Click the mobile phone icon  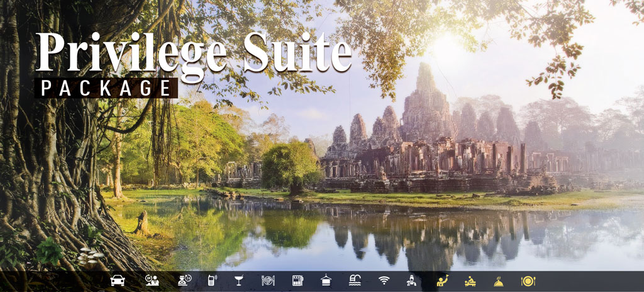(213, 281)
